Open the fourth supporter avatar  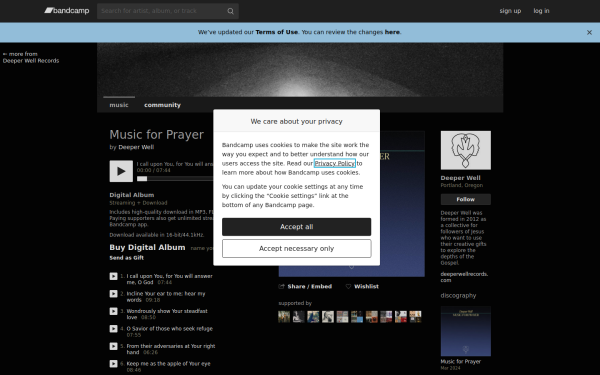328,317
